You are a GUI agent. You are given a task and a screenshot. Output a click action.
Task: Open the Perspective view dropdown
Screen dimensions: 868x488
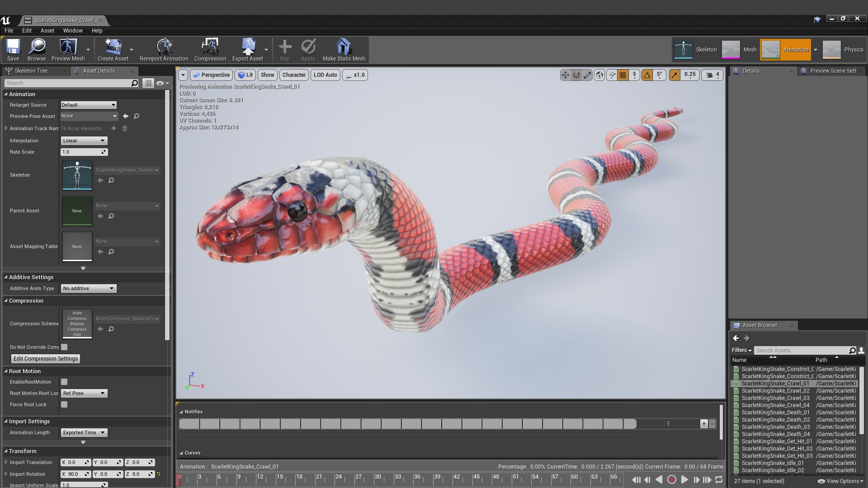pyautogui.click(x=212, y=75)
